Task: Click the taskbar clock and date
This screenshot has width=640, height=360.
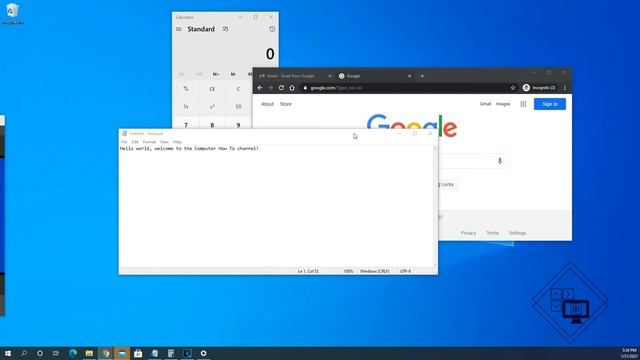Action: pyautogui.click(x=629, y=353)
